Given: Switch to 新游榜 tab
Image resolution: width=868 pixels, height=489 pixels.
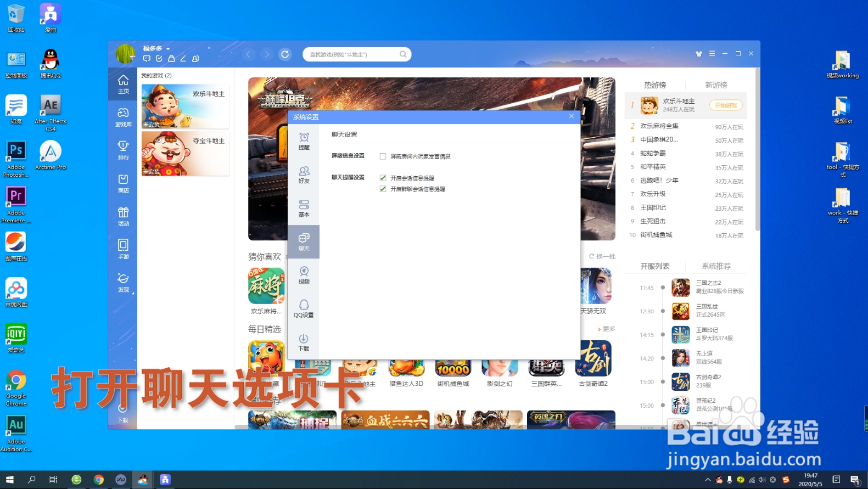Looking at the screenshot, I should pyautogui.click(x=716, y=85).
